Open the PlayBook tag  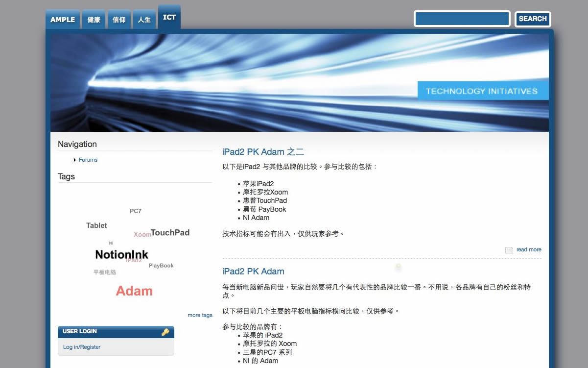161,266
